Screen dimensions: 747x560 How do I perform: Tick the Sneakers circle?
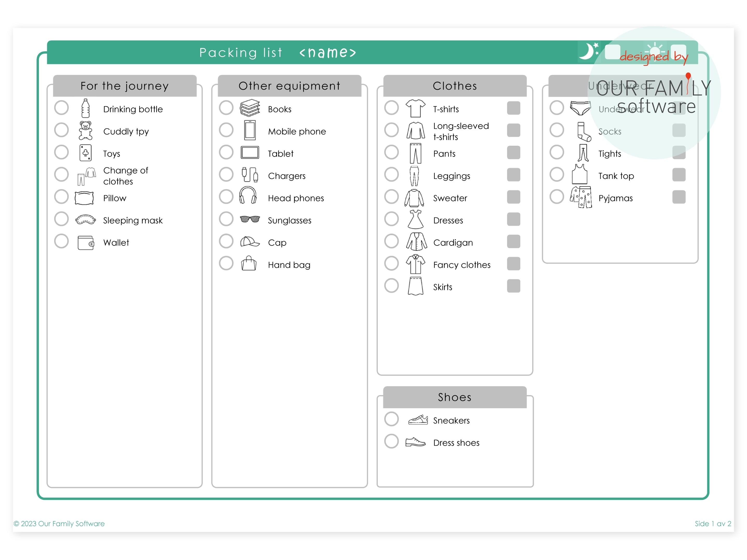[x=392, y=419]
